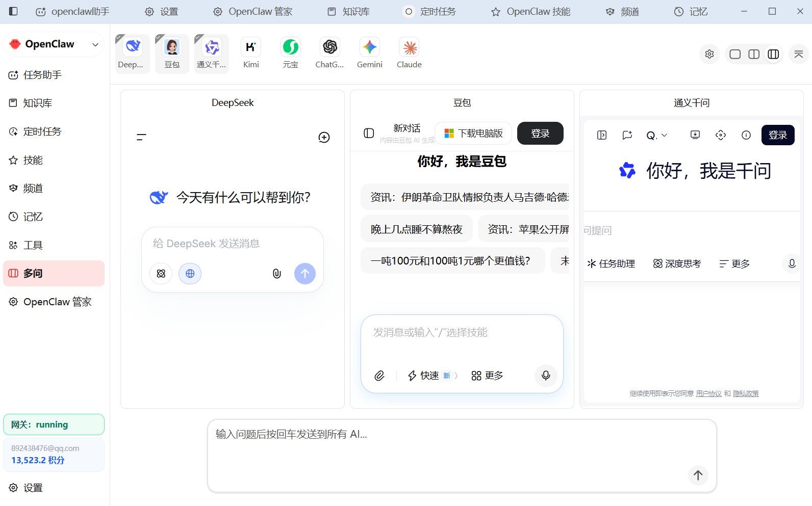Click 千问 download app icon
Image resolution: width=812 pixels, height=506 pixels.
695,135
